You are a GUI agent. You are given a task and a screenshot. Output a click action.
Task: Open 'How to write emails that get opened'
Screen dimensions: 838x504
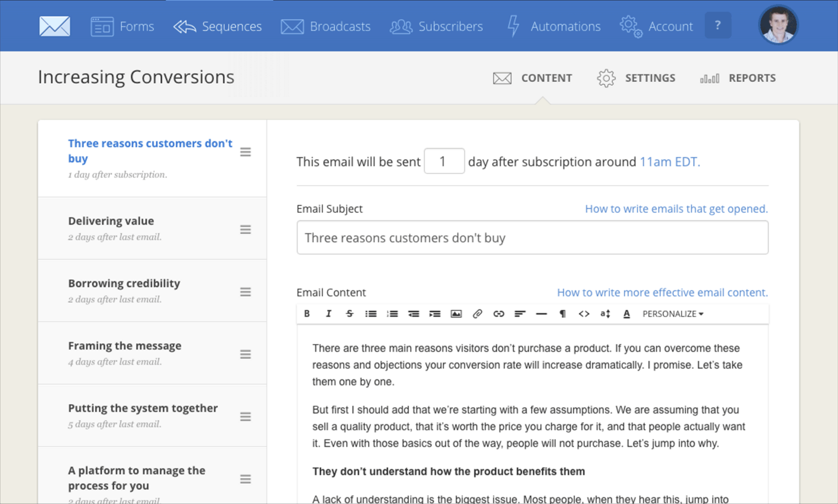[676, 209]
